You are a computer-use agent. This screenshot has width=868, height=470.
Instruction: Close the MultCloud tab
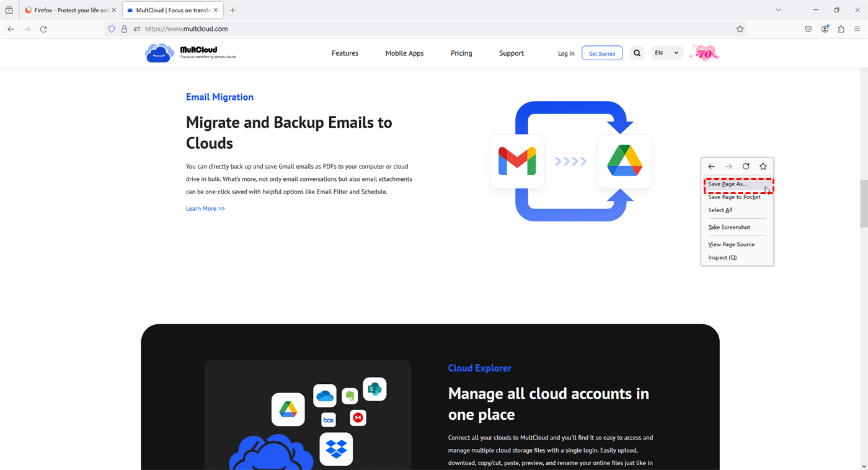(216, 10)
